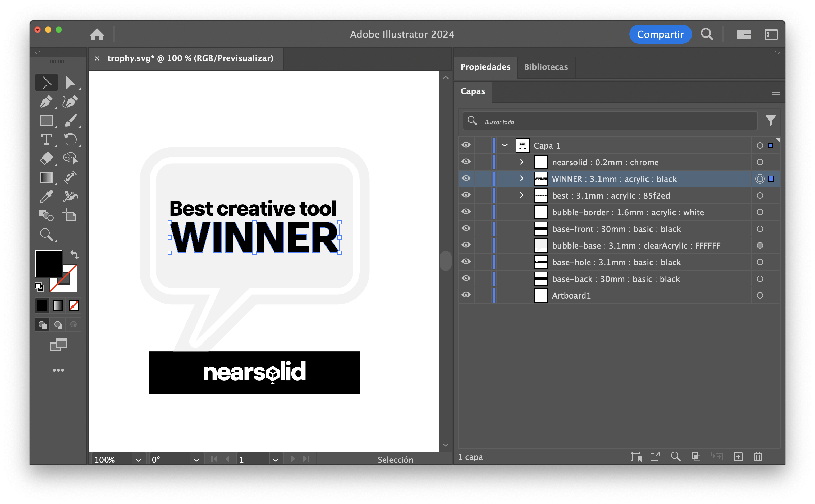Select the Paintbrush tool
815x504 pixels.
(70, 120)
